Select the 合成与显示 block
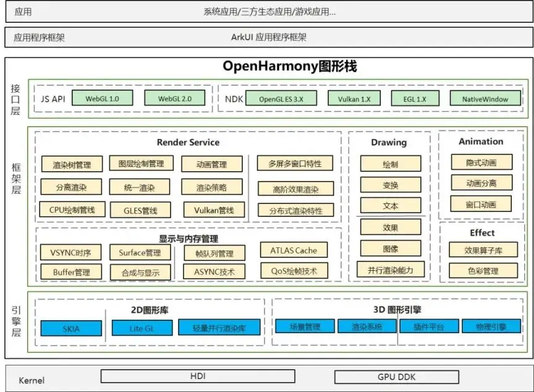This screenshot has height=392, width=534. [x=140, y=273]
